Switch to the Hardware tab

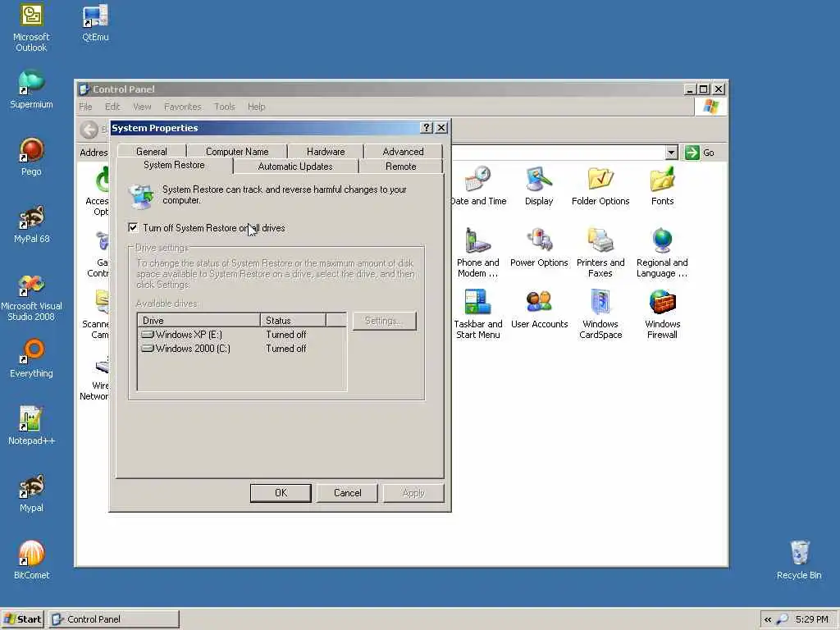pyautogui.click(x=326, y=152)
